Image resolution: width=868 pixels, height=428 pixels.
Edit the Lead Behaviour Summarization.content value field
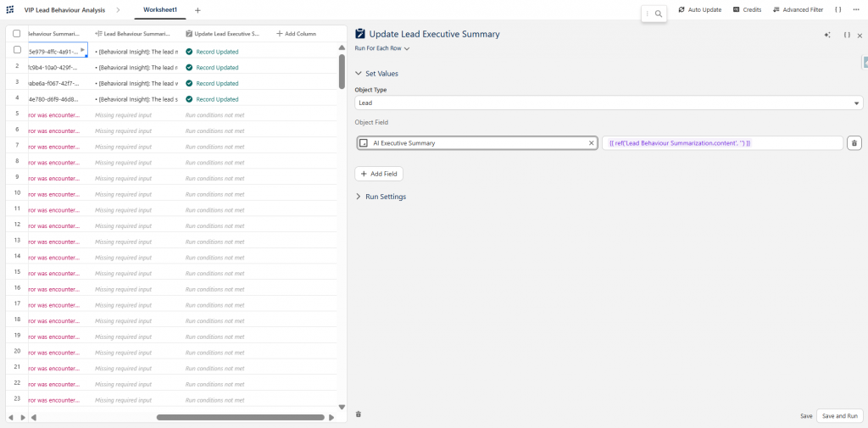tap(722, 143)
